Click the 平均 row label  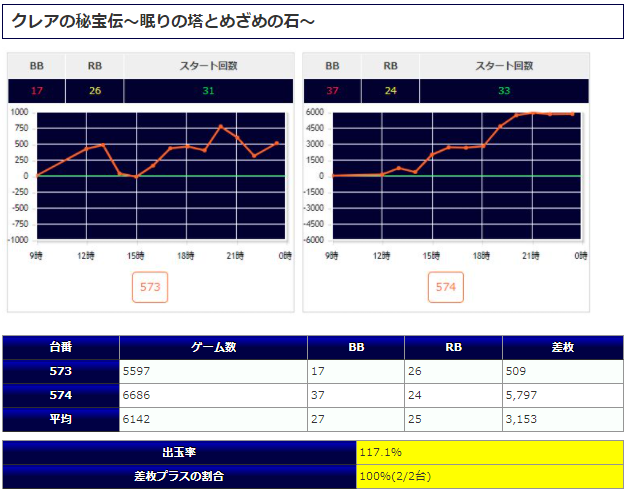(61, 420)
